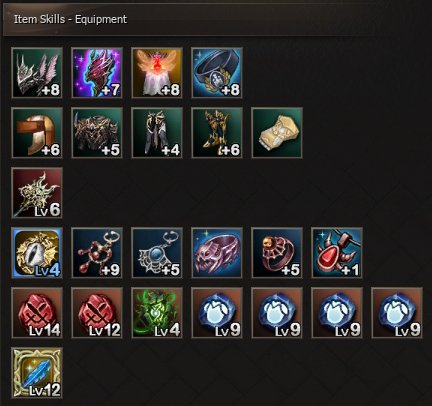This screenshot has height=406, width=432.
Task: Choose the black belt +8 item
Action: (217, 73)
